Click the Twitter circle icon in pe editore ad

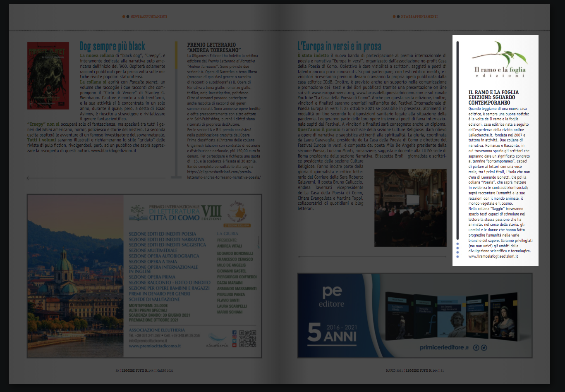(484, 348)
